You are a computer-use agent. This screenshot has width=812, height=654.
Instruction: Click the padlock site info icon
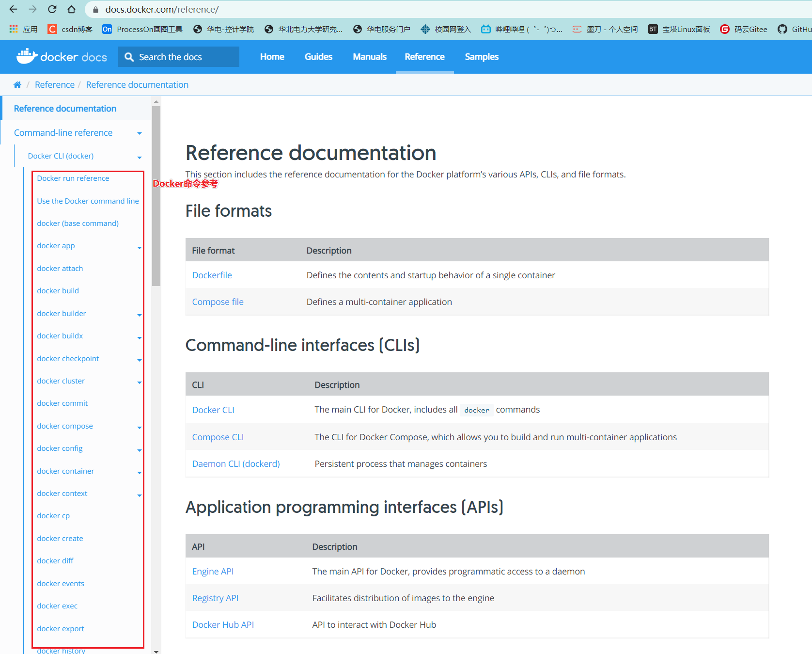[x=95, y=10]
